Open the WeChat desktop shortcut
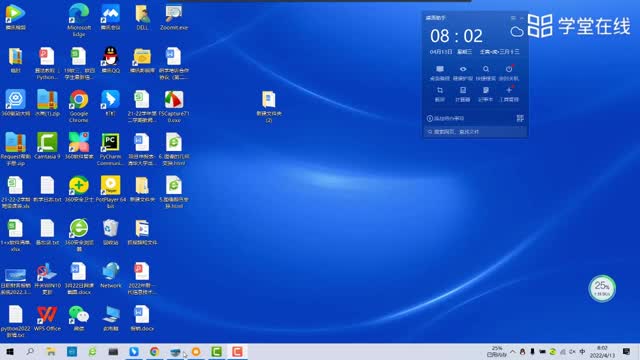This screenshot has width=640, height=360. click(79, 318)
